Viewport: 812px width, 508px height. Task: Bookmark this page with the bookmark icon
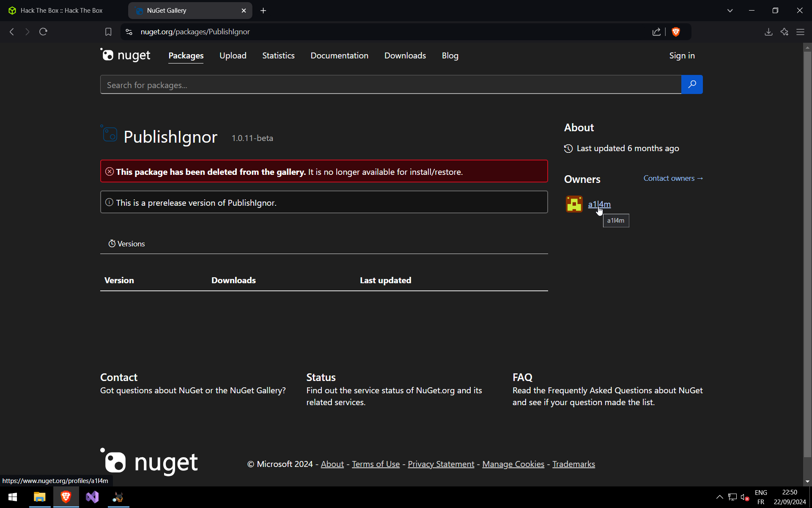click(x=108, y=32)
